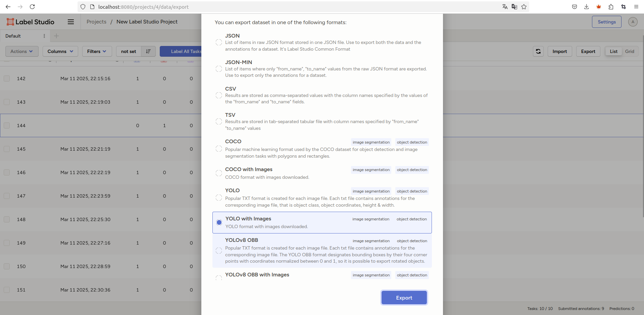Image resolution: width=644 pixels, height=315 pixels.
Task: Open the Default tab options menu
Action: (44, 36)
